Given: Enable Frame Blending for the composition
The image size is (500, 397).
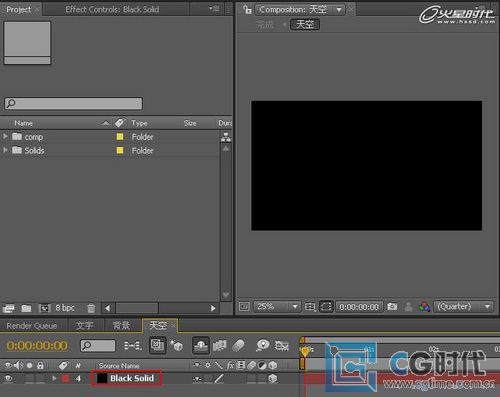Looking at the screenshot, I should 220,346.
